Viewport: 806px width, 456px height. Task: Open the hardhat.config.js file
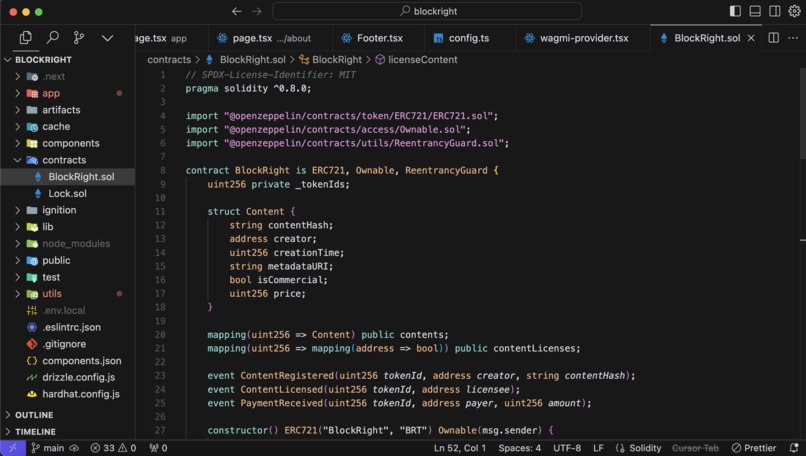67,394
